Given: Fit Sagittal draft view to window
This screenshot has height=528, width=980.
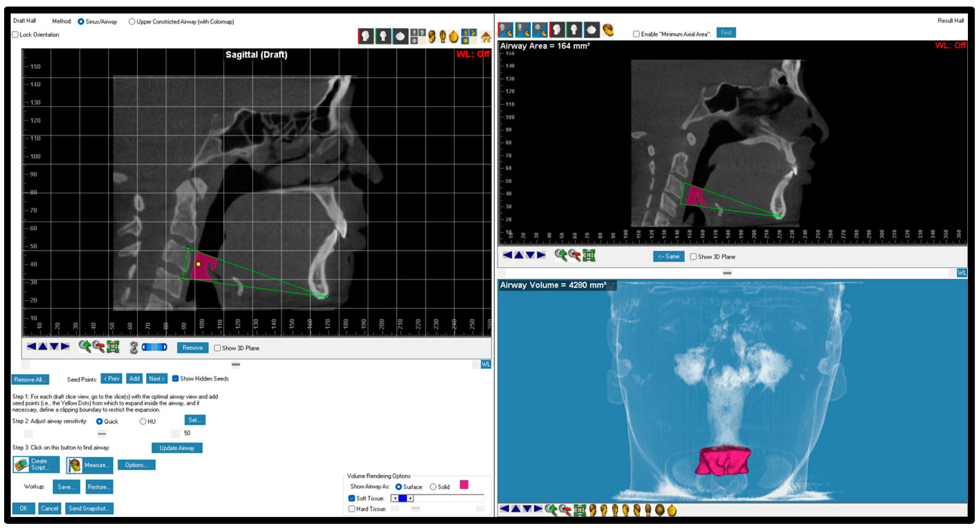Looking at the screenshot, I should pos(113,347).
